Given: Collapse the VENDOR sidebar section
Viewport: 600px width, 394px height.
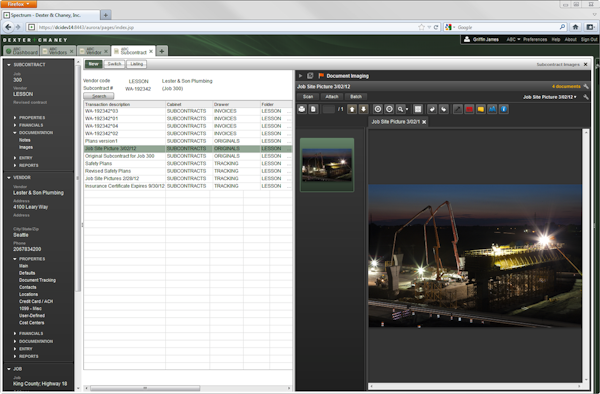Looking at the screenshot, I should click(x=9, y=177).
